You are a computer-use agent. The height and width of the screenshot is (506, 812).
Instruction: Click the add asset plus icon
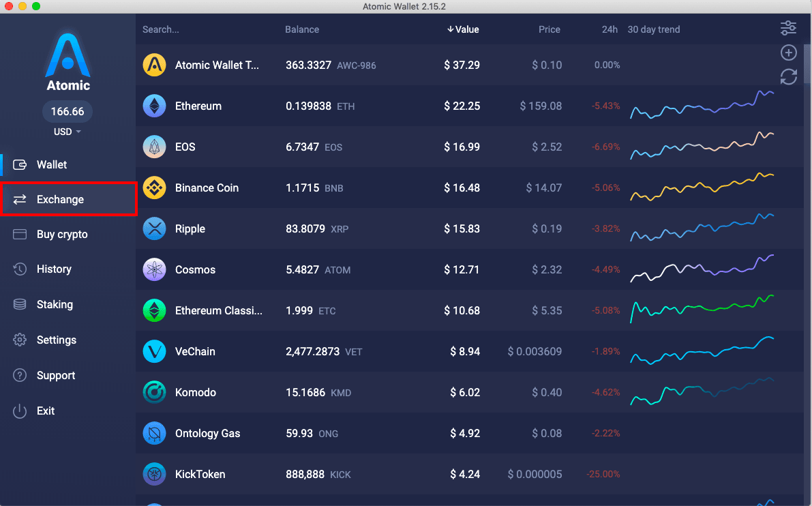pos(788,53)
